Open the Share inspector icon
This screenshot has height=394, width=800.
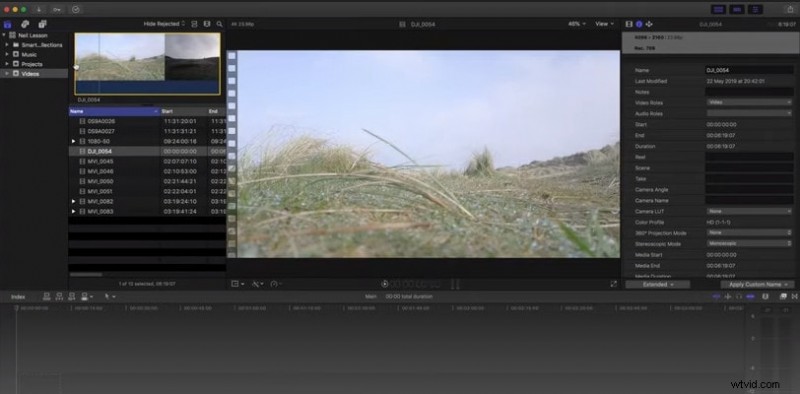coord(649,24)
